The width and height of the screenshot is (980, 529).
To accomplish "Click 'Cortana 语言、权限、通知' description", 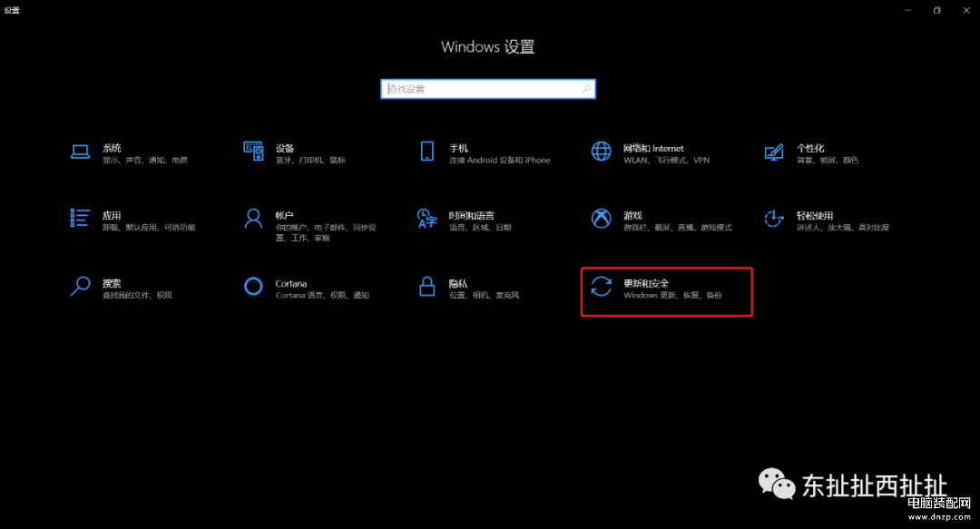I will [x=322, y=295].
